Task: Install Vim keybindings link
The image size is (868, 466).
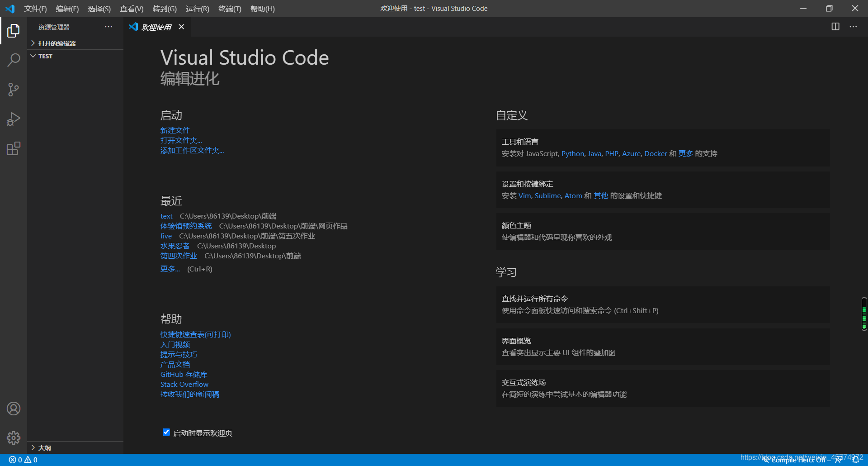Action: 524,195
